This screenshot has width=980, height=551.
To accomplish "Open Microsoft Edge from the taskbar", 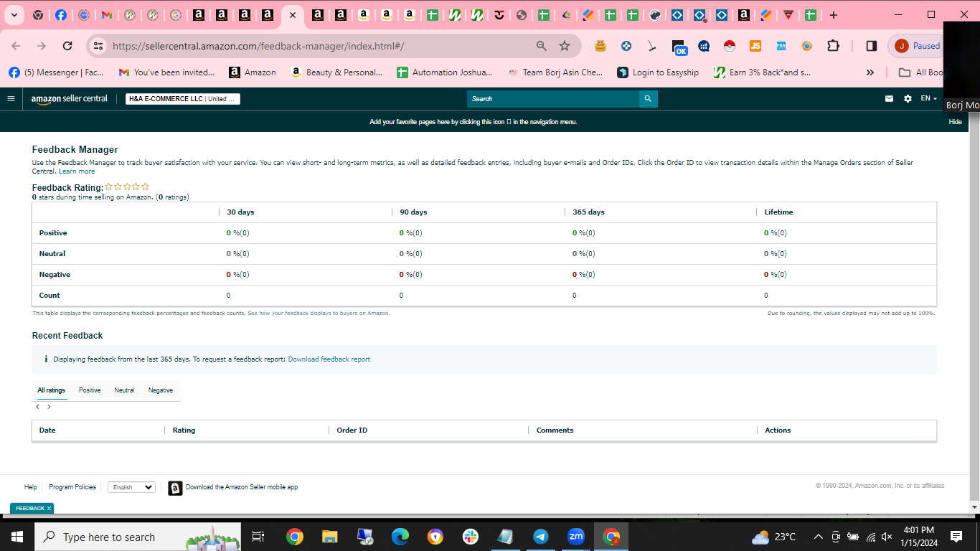I will pos(400,537).
